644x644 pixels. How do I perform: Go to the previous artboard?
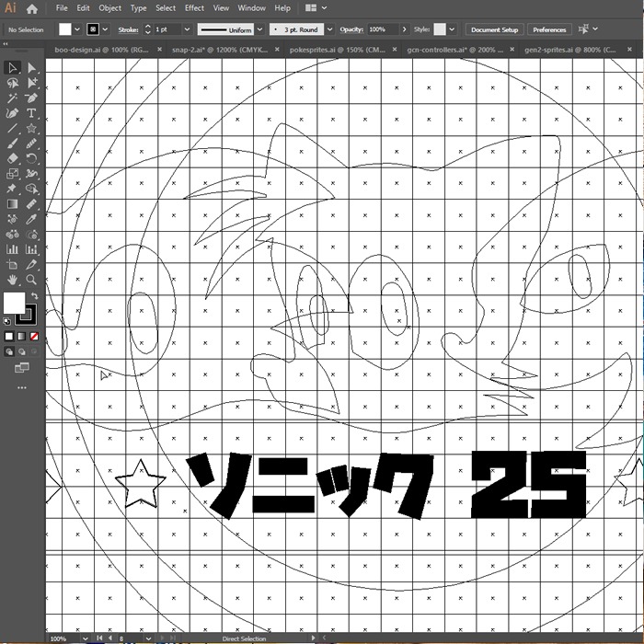point(110,638)
